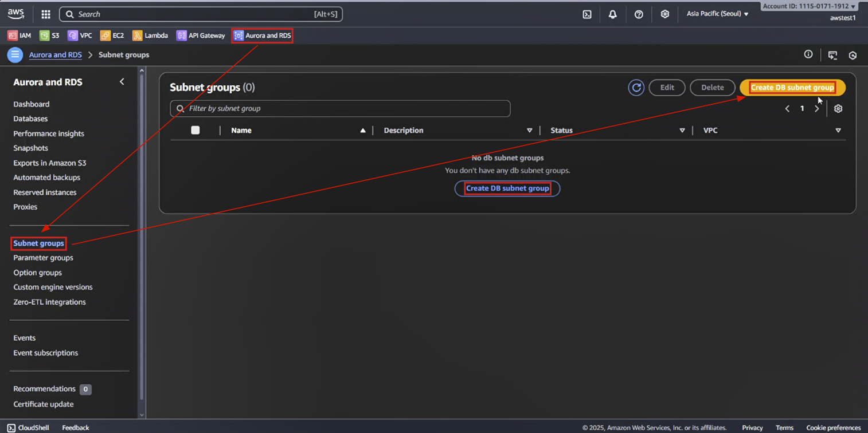
Task: Open Reserved instances in the sidebar
Action: pos(45,192)
